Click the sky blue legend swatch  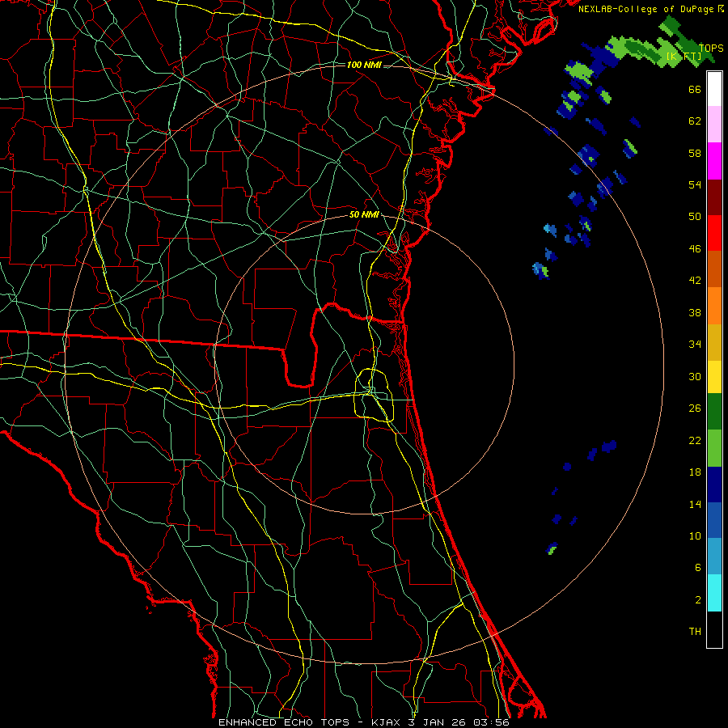[x=714, y=557]
